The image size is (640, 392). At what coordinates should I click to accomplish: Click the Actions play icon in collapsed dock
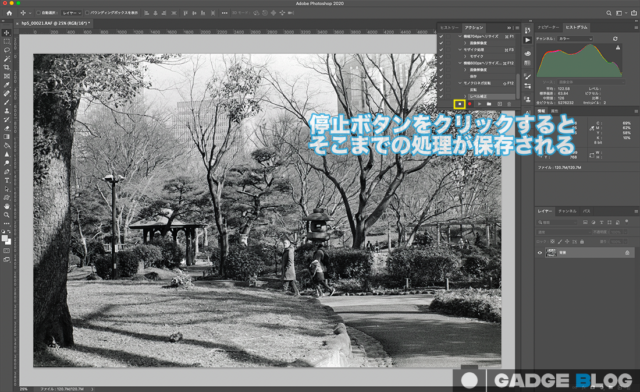coord(527,40)
